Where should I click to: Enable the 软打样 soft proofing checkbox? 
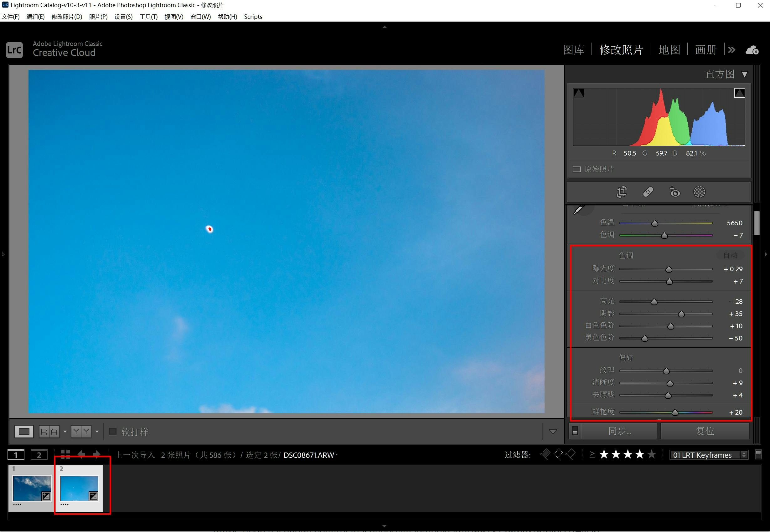pyautogui.click(x=113, y=432)
